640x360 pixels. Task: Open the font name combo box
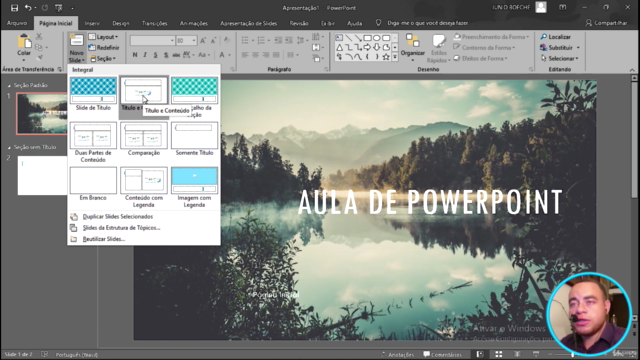pyautogui.click(x=152, y=40)
